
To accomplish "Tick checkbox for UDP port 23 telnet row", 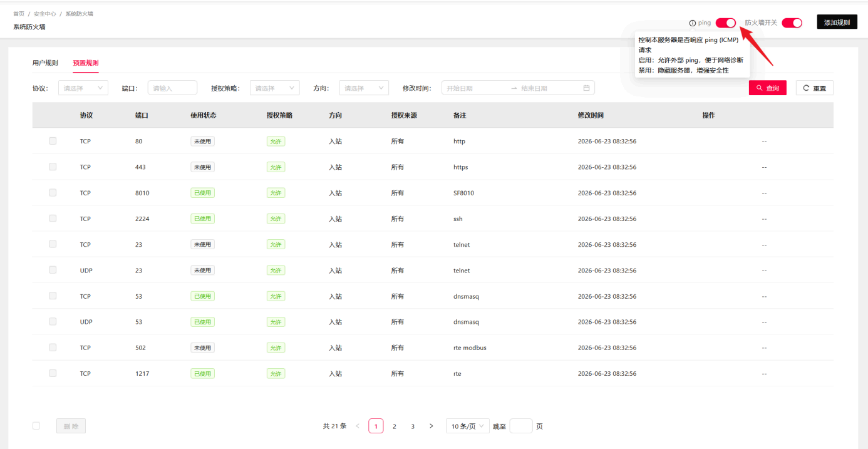I will tap(53, 269).
